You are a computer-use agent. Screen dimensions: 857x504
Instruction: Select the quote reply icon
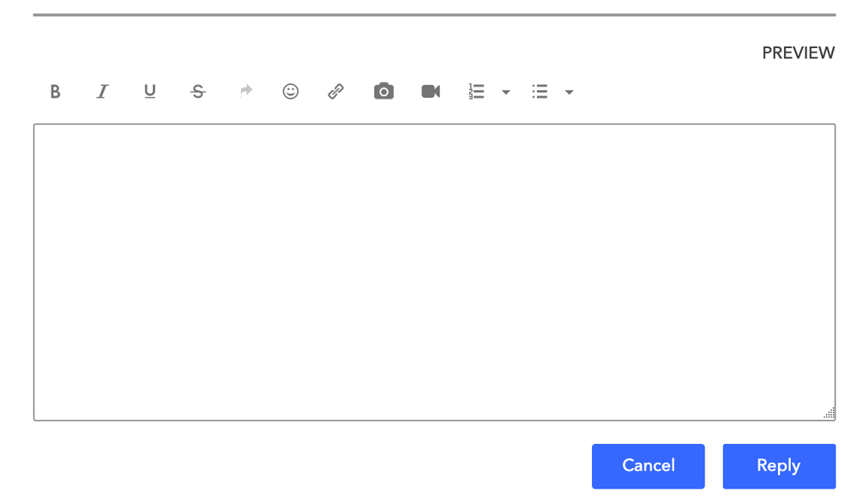(245, 91)
